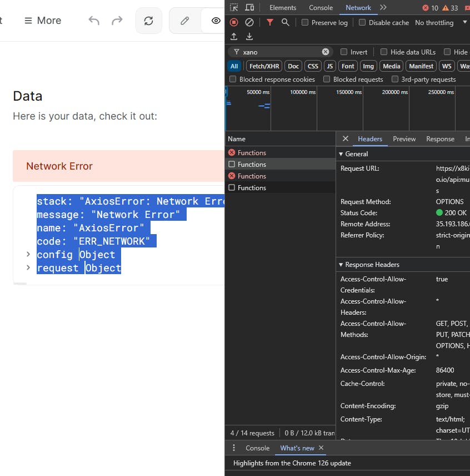This screenshot has height=476, width=470.
Task: Toggle the network filter funnel icon
Action: click(269, 22)
